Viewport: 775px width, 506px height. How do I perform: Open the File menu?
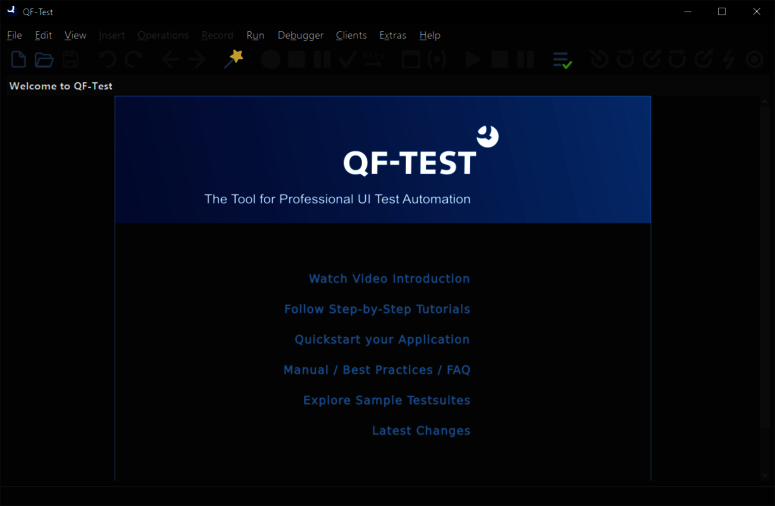(x=14, y=35)
